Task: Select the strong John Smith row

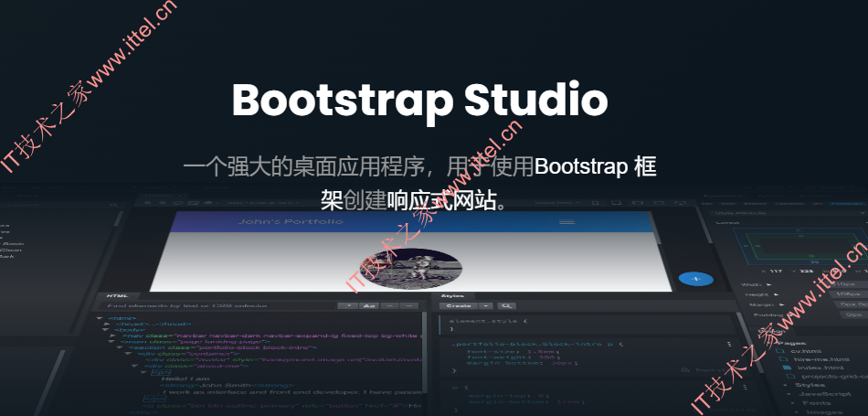Action: click(226, 386)
